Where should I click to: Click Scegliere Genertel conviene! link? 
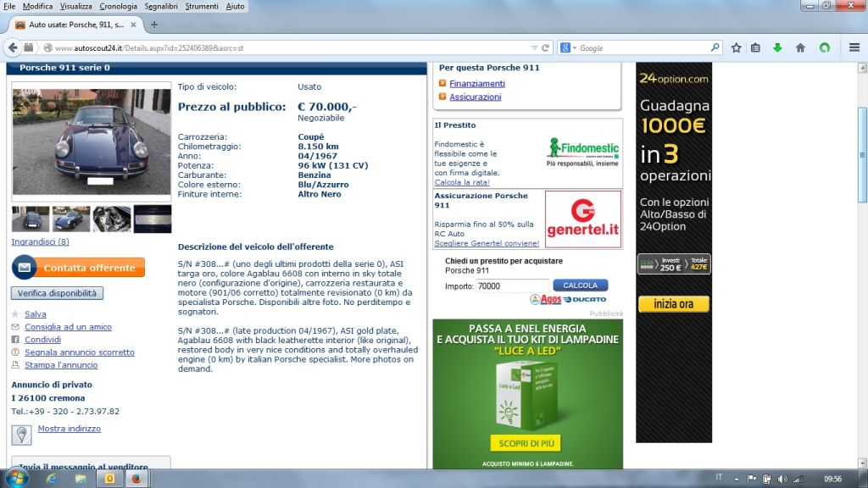tap(487, 243)
